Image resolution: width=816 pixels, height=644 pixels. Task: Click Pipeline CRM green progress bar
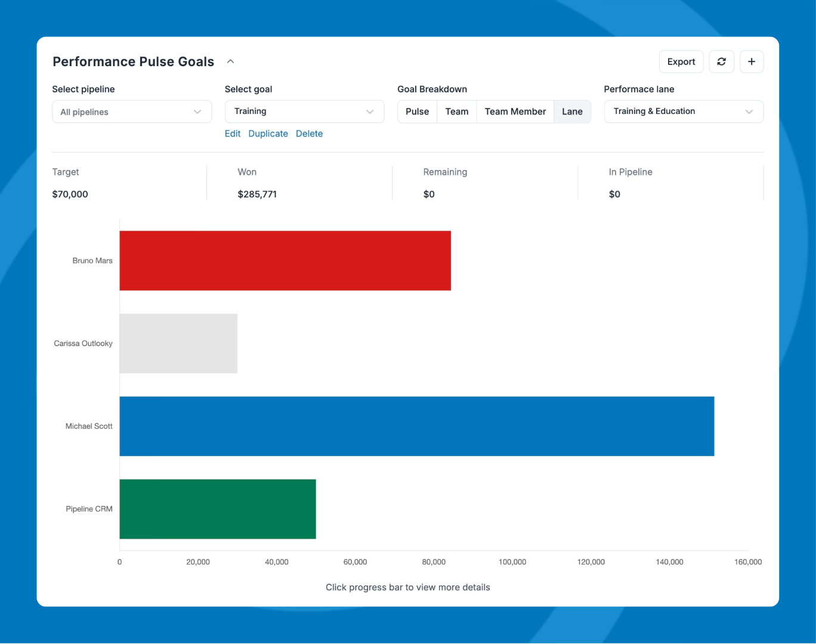[218, 509]
